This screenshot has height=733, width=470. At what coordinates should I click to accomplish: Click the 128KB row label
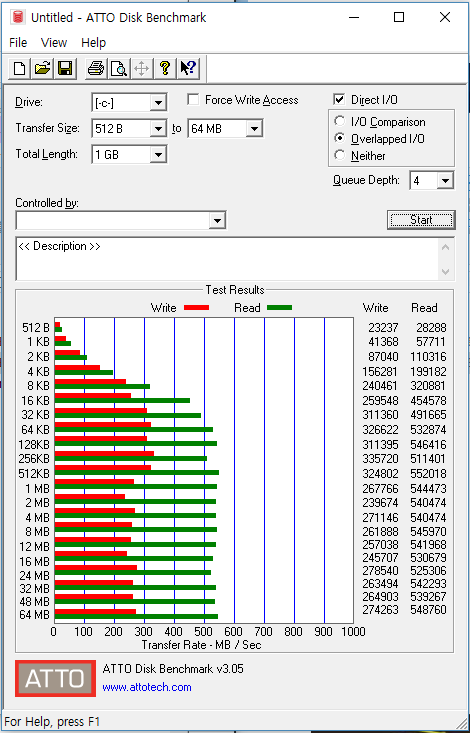(x=34, y=444)
